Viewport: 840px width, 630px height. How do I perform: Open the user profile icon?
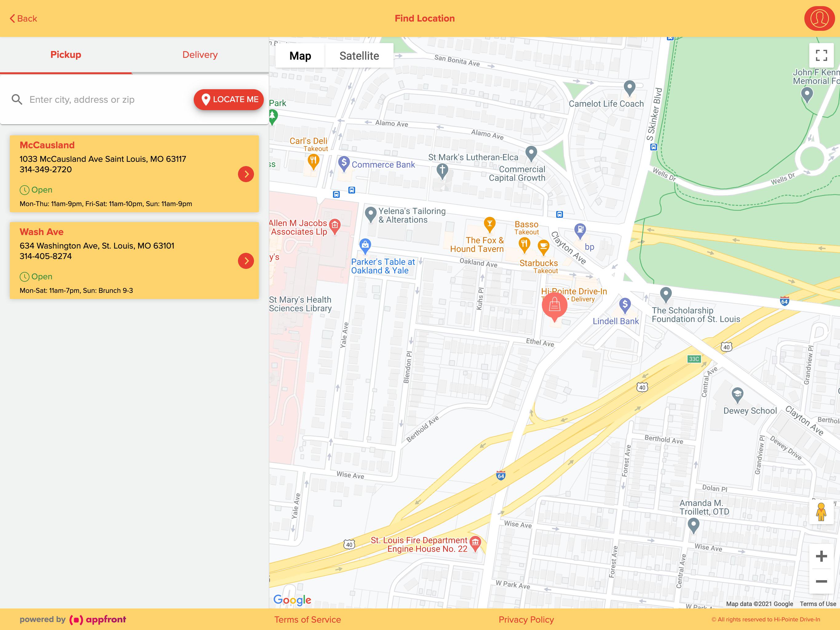coord(819,18)
